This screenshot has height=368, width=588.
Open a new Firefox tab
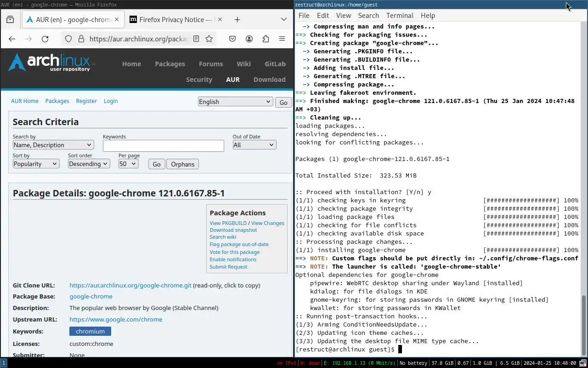click(237, 19)
